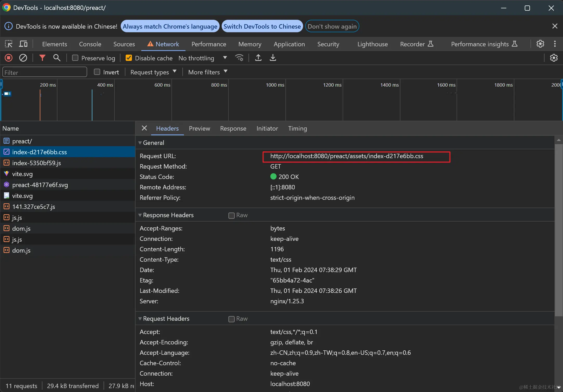The height and width of the screenshot is (392, 563).
Task: Open network conditions wifi icon
Action: coord(239,58)
